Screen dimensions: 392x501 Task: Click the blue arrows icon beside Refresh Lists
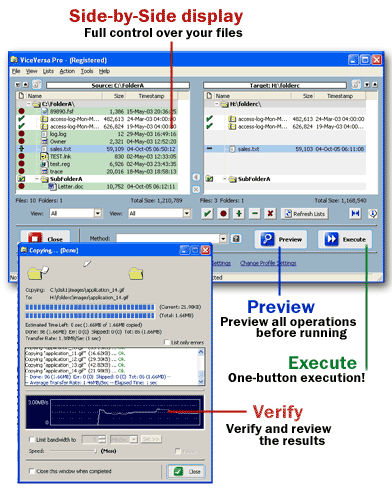[355, 213]
